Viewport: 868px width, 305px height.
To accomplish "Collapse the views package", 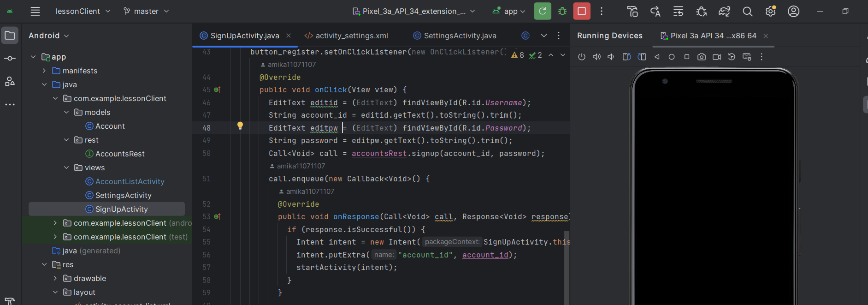I will [66, 167].
